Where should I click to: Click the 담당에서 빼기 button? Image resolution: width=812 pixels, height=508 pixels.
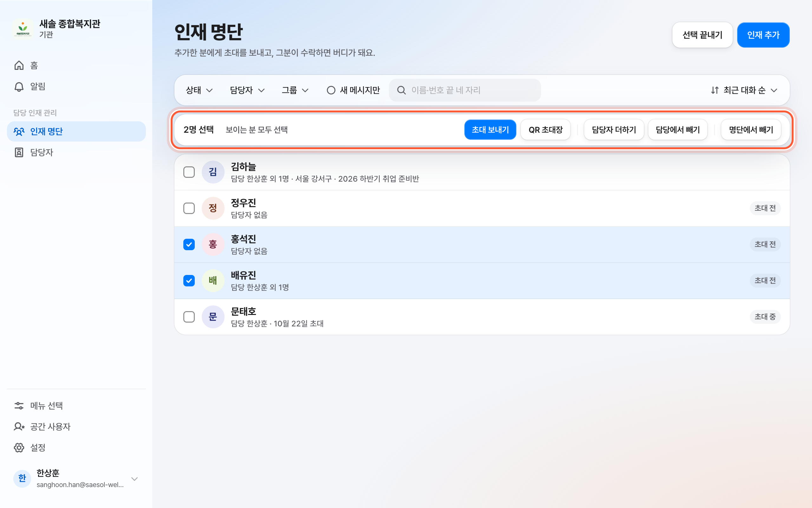pos(678,130)
